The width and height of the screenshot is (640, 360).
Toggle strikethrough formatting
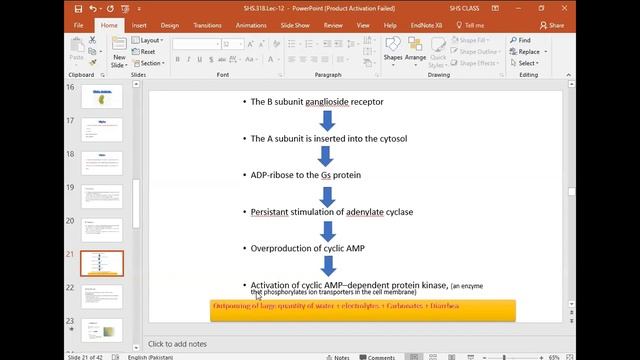222,60
